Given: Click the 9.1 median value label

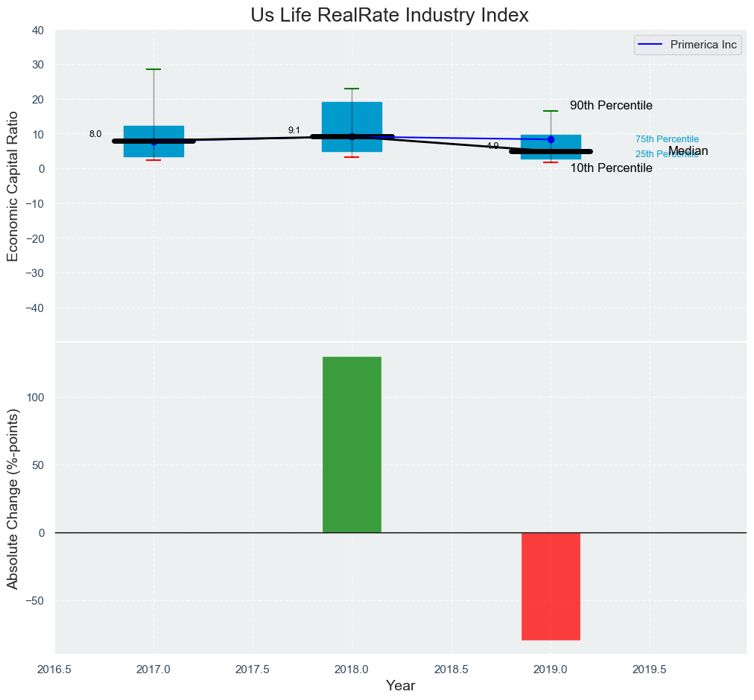Looking at the screenshot, I should pos(294,130).
